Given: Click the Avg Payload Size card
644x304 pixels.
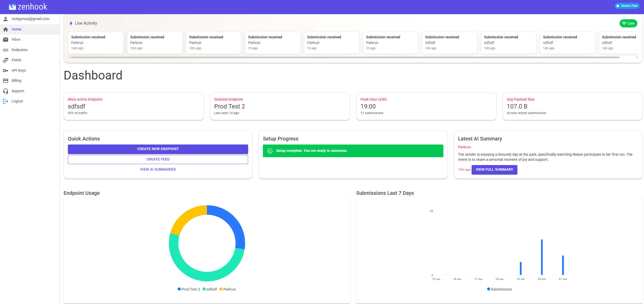Looking at the screenshot, I should coord(573,106).
